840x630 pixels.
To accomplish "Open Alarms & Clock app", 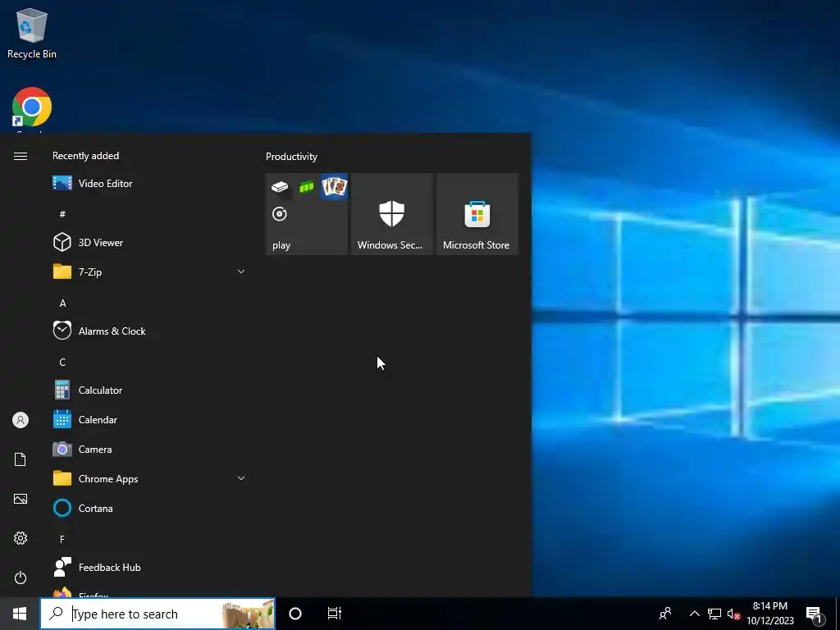I will click(150, 331).
